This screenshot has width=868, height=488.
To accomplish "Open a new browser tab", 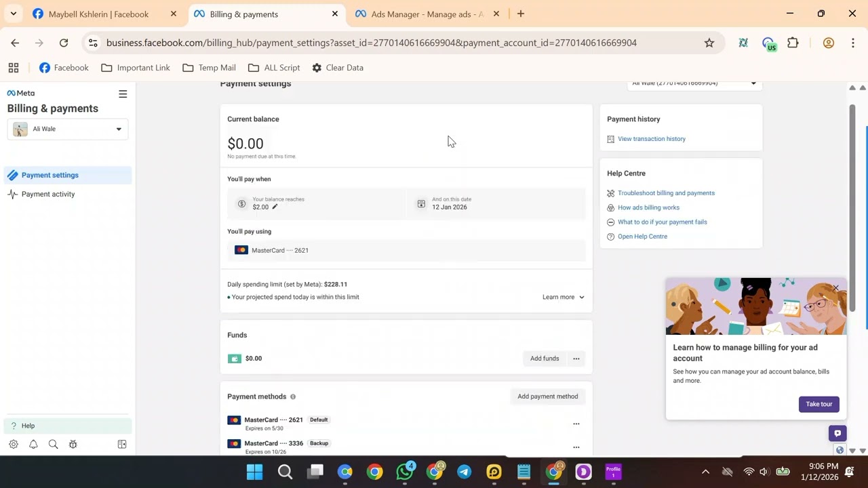I will click(521, 14).
